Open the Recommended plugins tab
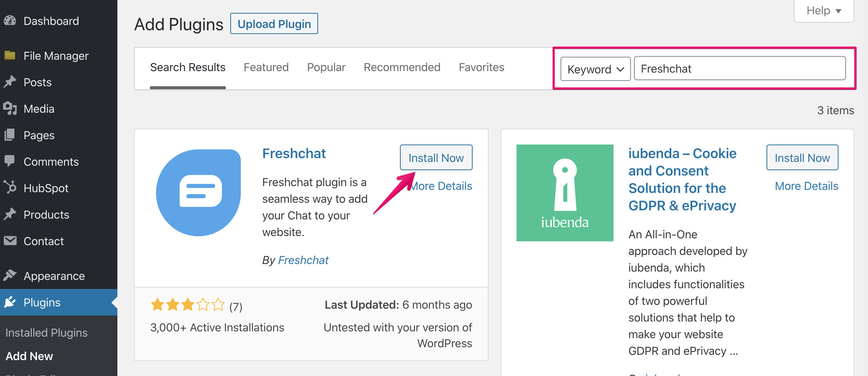Screen dimensions: 868x376 tap(402, 67)
